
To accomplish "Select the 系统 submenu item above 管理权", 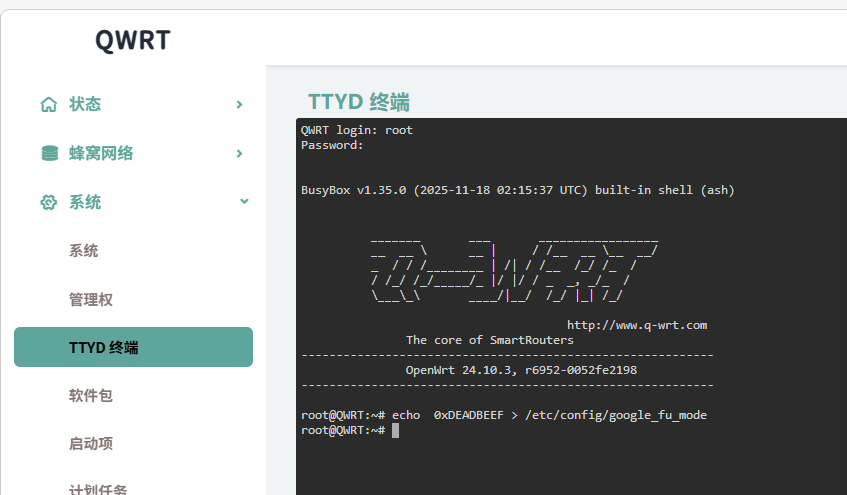I will 84,251.
